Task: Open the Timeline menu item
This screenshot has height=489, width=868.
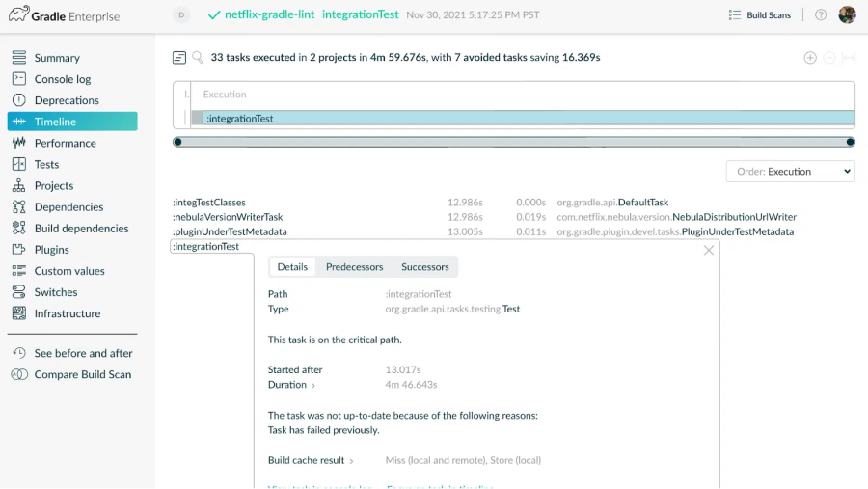Action: (72, 122)
